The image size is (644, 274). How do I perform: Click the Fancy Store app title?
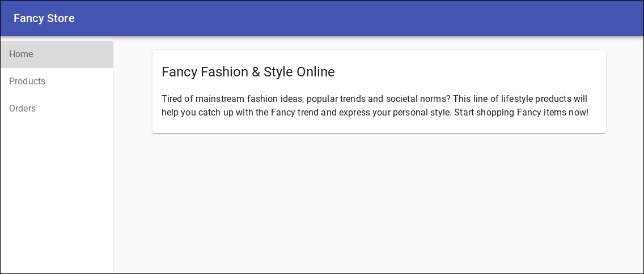pyautogui.click(x=44, y=19)
